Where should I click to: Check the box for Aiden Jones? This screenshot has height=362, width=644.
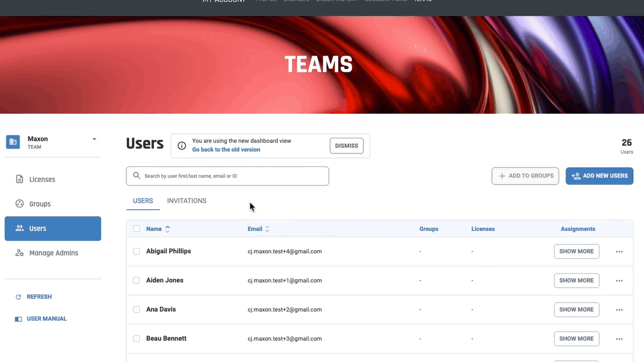click(136, 281)
